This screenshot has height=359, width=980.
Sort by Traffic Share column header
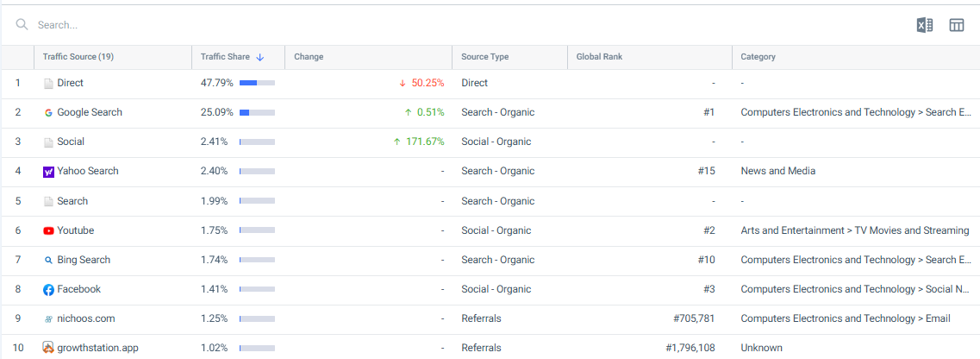pyautogui.click(x=225, y=57)
